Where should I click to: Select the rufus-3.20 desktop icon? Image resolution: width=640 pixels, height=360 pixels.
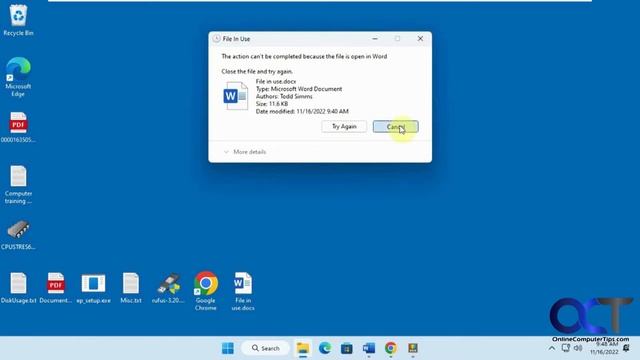click(x=168, y=288)
